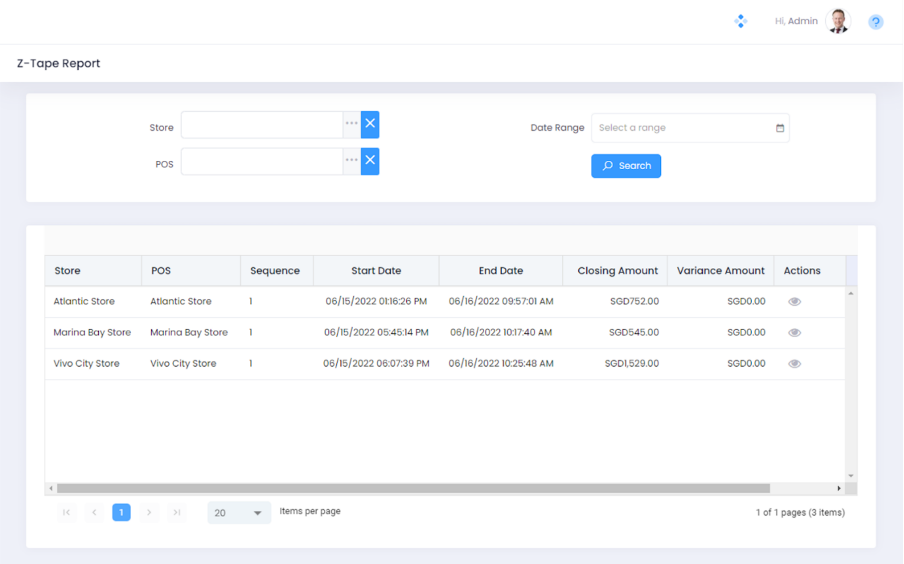Clear the Store field with X button

(x=370, y=124)
